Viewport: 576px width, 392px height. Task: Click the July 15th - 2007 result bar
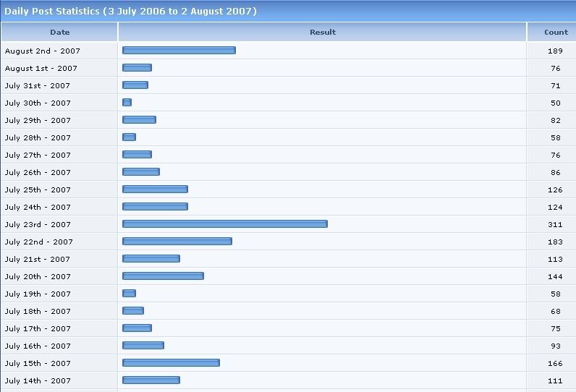pos(171,363)
